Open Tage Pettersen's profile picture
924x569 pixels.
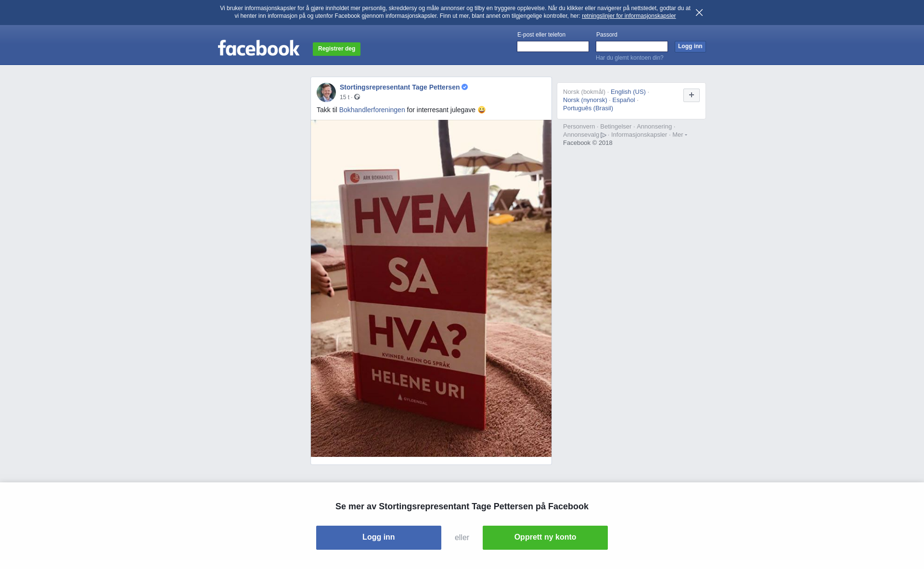[x=326, y=92]
